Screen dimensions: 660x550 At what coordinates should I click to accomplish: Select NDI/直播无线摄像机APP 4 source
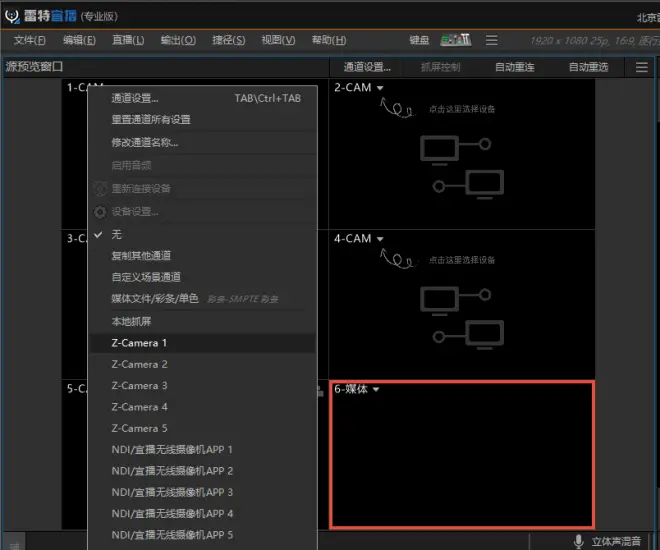click(x=203, y=514)
